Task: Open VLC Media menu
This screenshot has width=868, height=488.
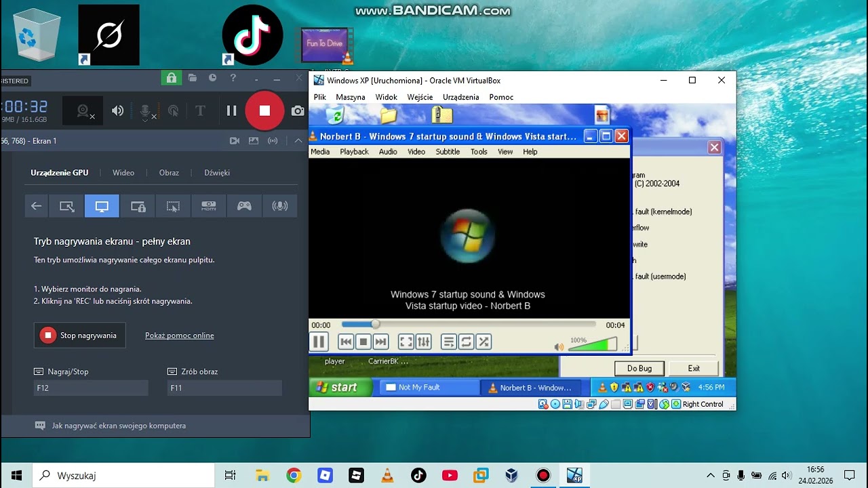Action: coord(320,152)
